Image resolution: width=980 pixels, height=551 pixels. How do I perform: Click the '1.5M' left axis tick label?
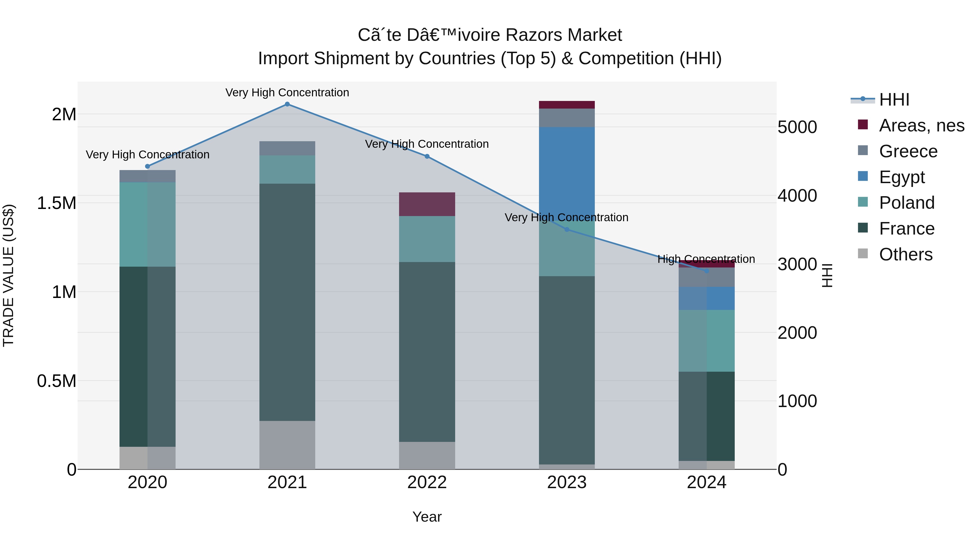[56, 203]
